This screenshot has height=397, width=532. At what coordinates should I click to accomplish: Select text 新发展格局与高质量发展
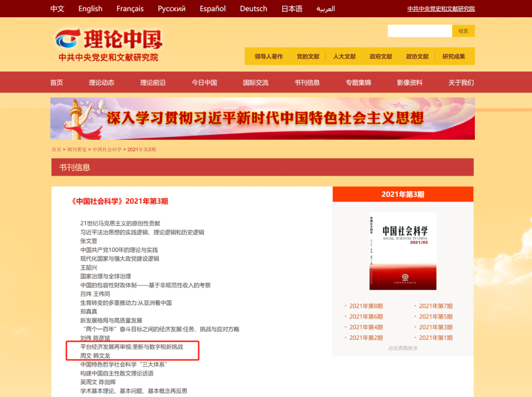click(x=111, y=320)
